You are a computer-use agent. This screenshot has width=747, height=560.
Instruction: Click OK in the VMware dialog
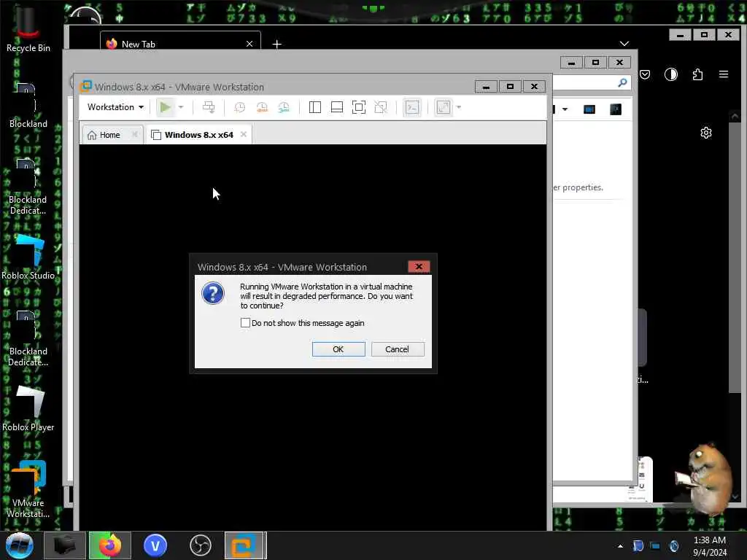pos(338,349)
